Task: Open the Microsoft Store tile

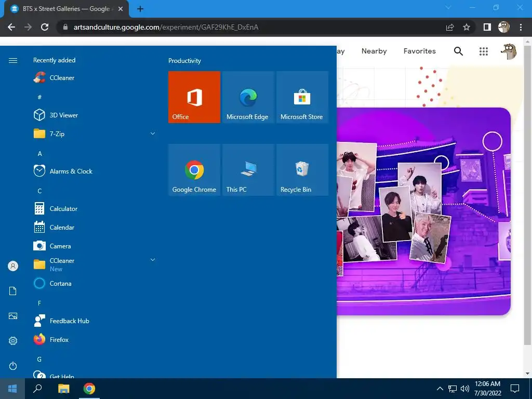Action: (302, 97)
